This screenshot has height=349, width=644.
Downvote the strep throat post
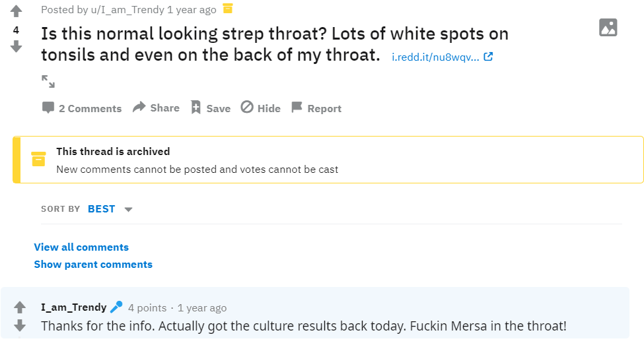pos(16,46)
